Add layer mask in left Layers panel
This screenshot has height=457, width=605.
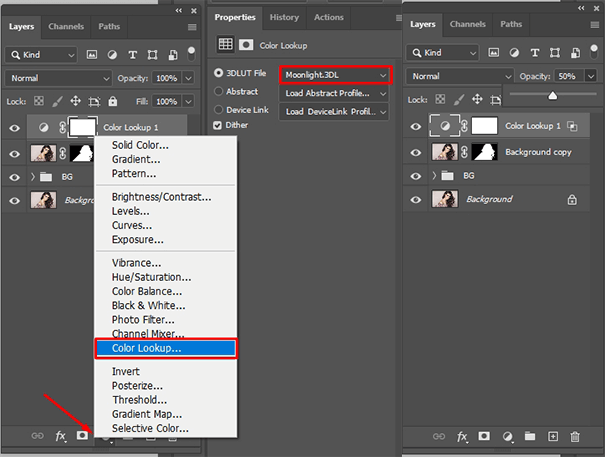tap(82, 435)
